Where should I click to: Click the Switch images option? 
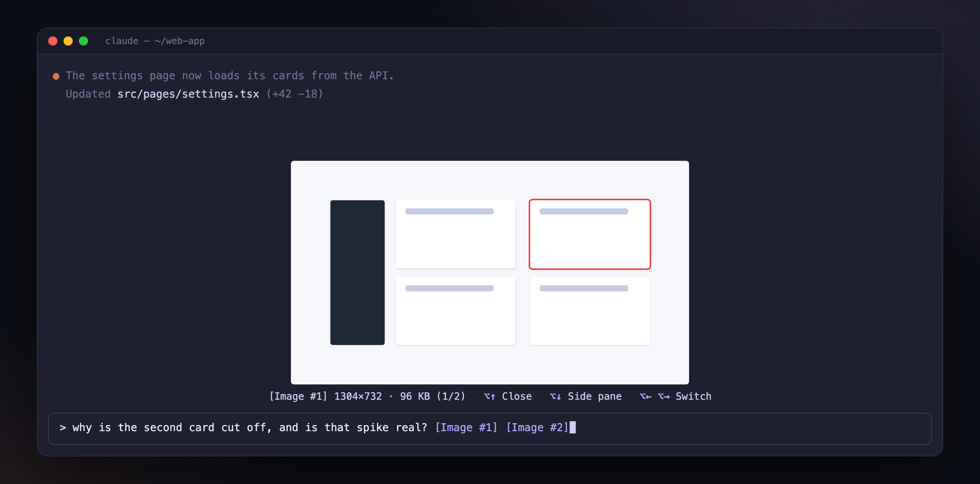[x=693, y=396]
